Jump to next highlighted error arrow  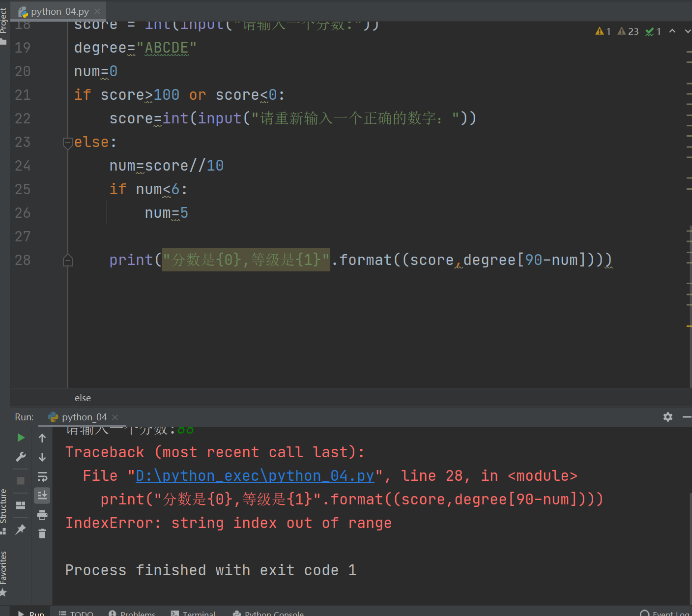(687, 31)
